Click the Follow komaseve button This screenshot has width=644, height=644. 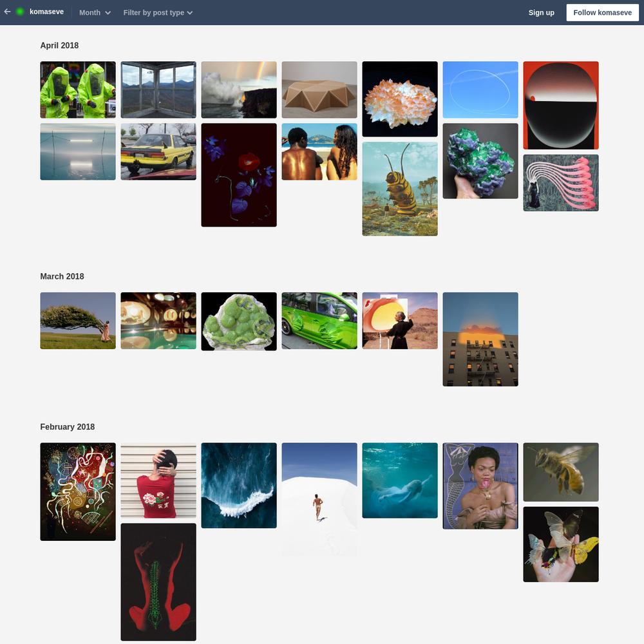click(603, 13)
